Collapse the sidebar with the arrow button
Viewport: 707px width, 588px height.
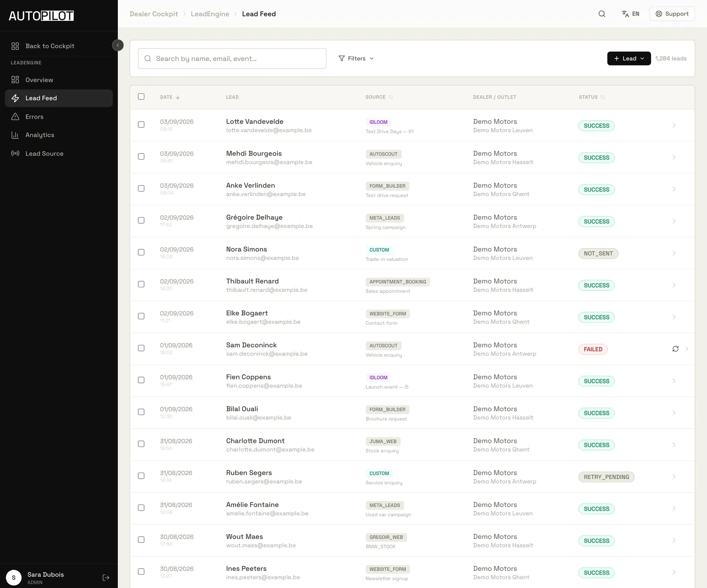(x=118, y=45)
